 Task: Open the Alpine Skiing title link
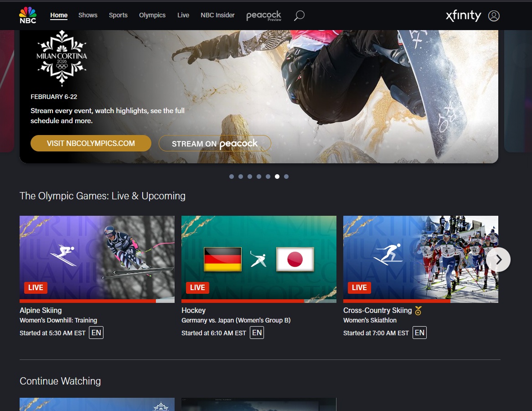click(41, 310)
